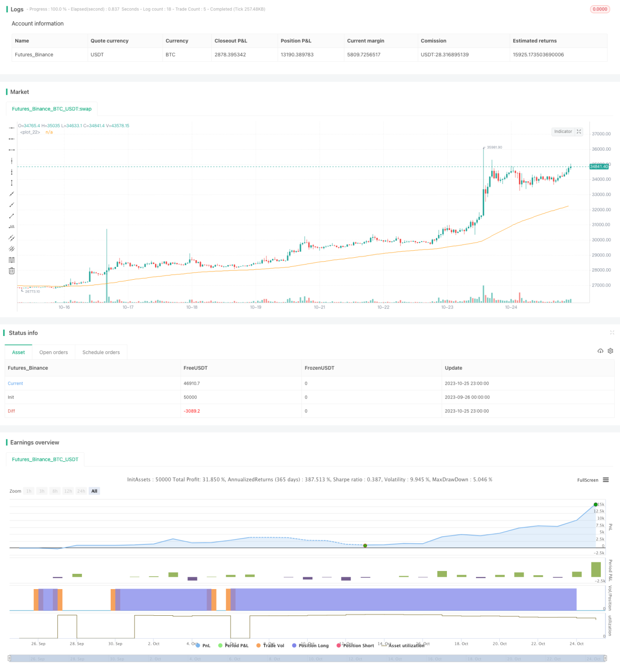Collapse the Status info panel
620x672 pixels.
click(612, 333)
